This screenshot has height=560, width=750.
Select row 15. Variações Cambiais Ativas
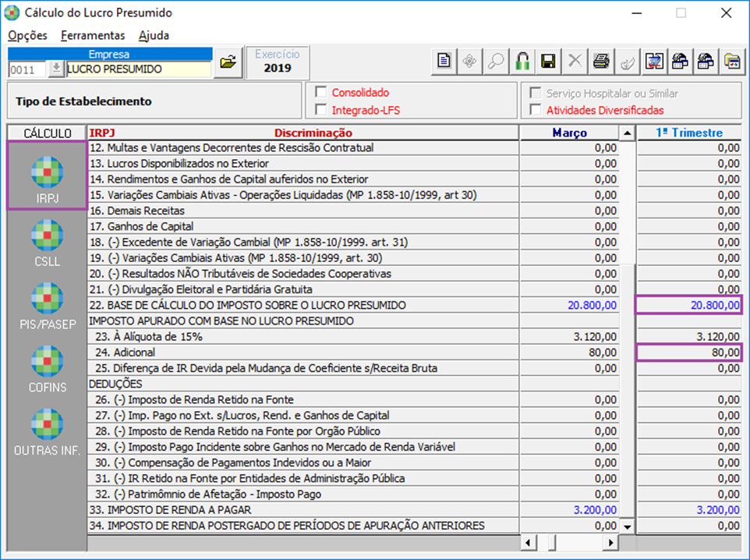coord(303,195)
